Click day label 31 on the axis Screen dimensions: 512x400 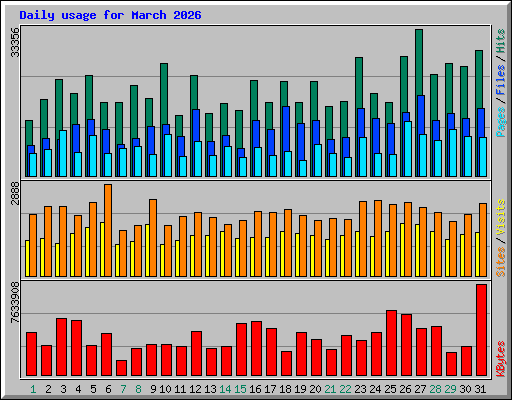(480, 389)
